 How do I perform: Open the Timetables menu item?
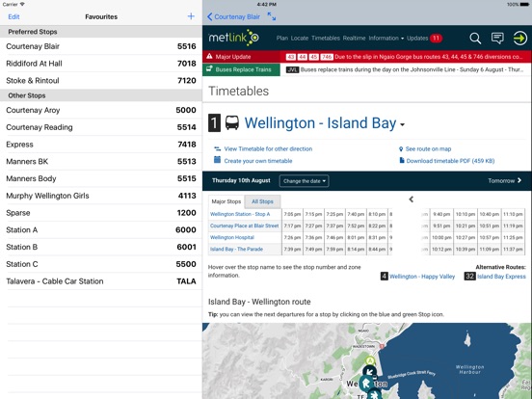(x=326, y=38)
